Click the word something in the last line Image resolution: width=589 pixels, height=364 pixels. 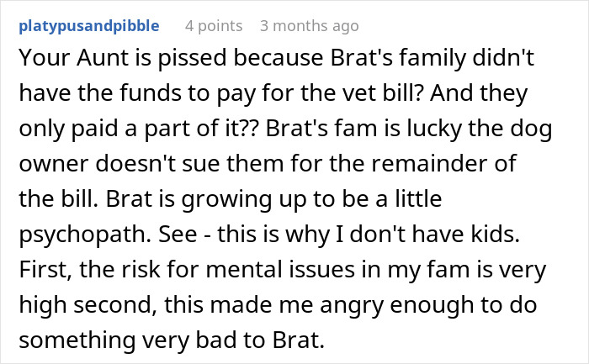[x=77, y=340]
